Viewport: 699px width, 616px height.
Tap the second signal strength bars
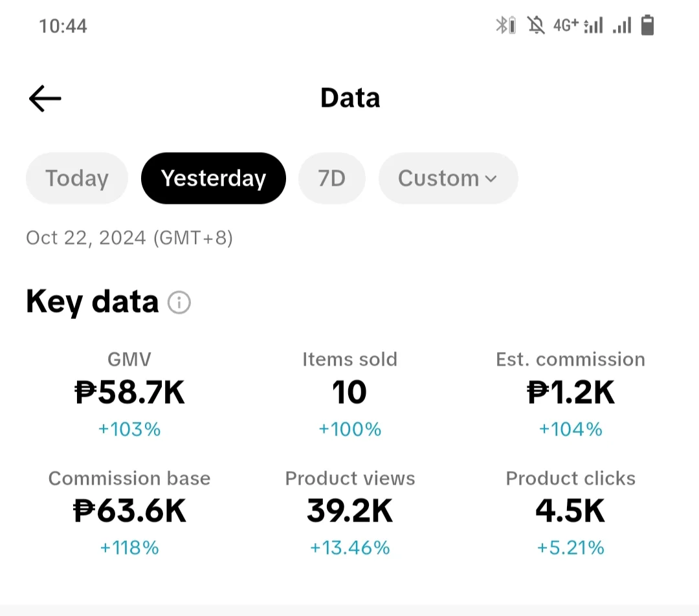click(622, 25)
